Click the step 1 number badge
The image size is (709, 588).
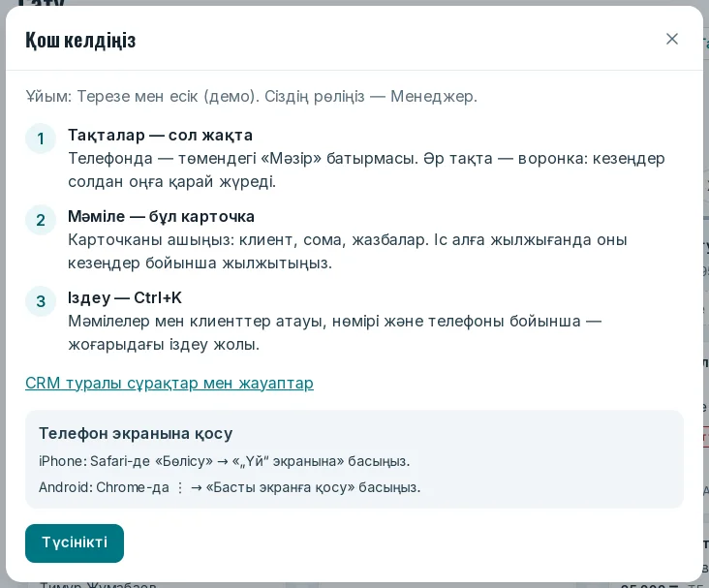tap(41, 139)
